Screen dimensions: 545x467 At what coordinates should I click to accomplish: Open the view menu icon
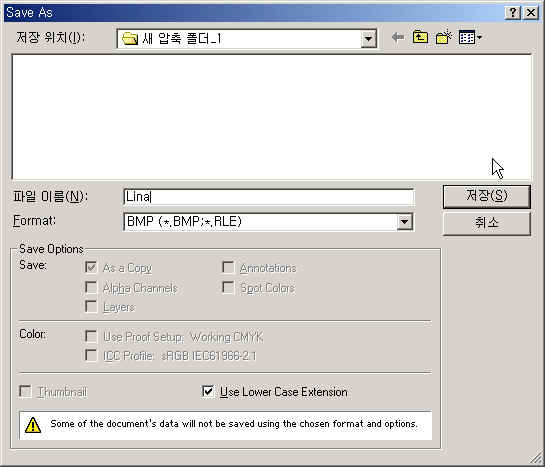point(466,37)
